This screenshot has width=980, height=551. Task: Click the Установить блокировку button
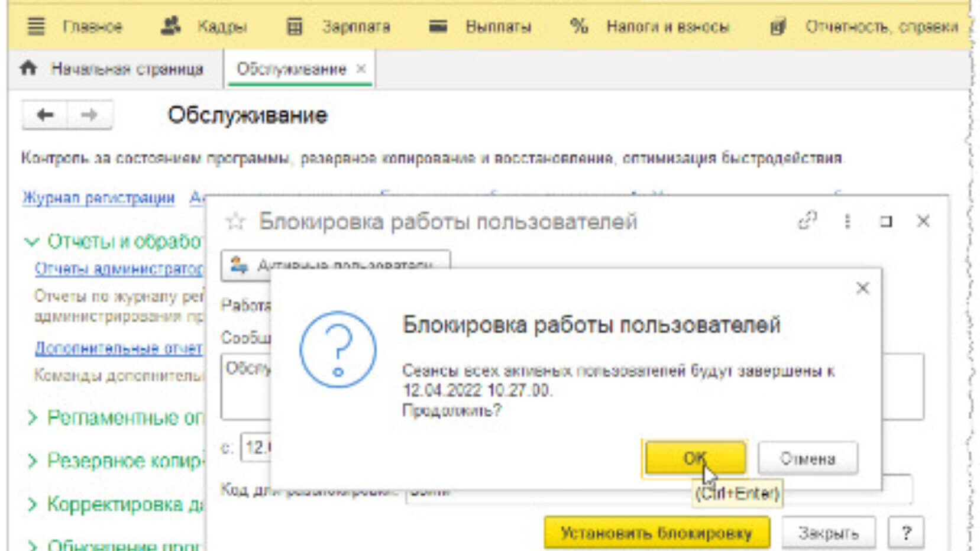656,533
